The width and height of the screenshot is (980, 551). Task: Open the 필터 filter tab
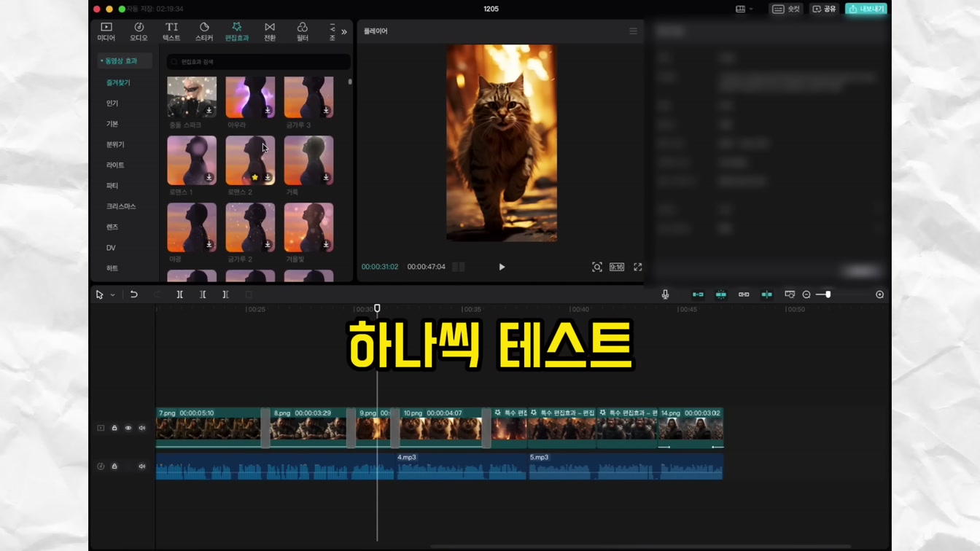(303, 31)
